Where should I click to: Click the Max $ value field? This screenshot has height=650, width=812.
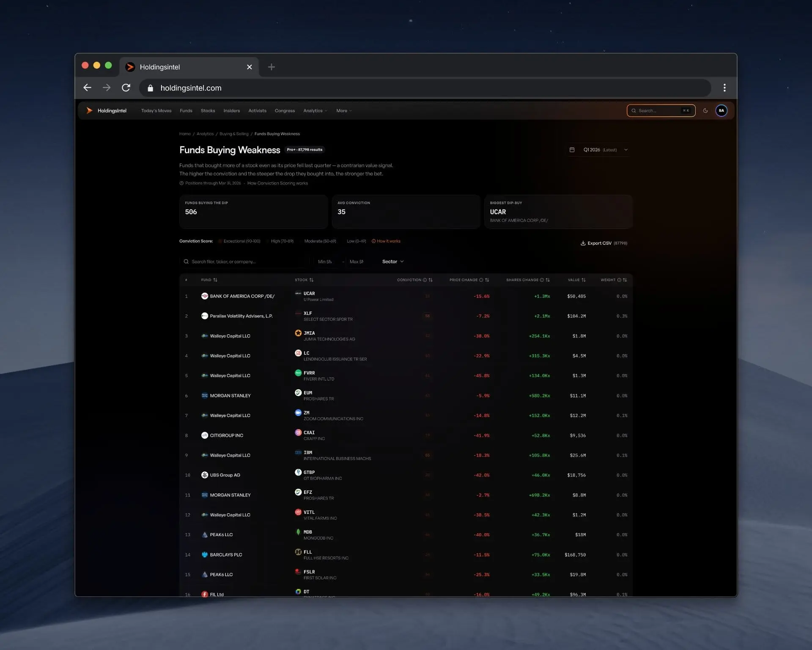358,262
